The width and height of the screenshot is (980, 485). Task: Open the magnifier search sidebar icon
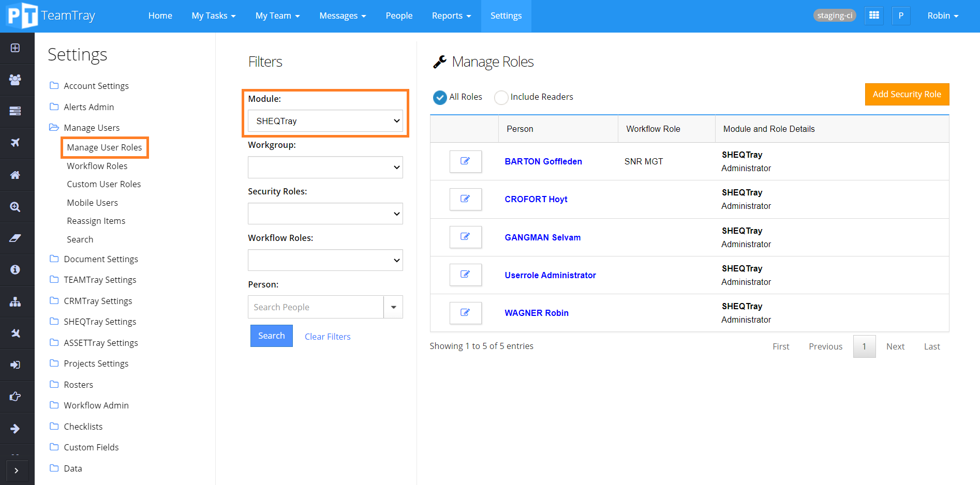[x=16, y=207]
